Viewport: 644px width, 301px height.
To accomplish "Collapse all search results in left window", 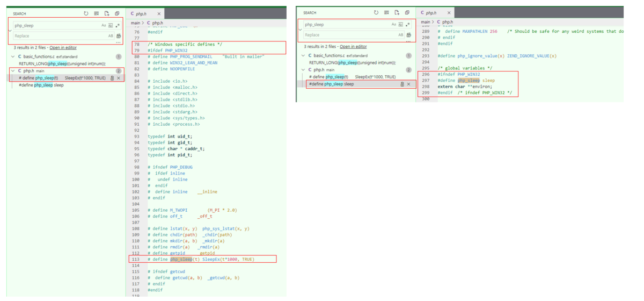I will tap(117, 13).
